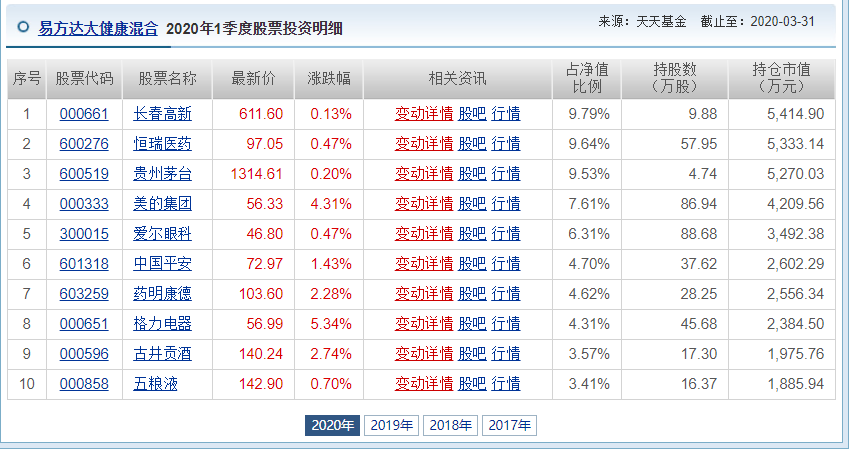Click the 来源：天天基金 source text
853x451 pixels.
tap(642, 22)
